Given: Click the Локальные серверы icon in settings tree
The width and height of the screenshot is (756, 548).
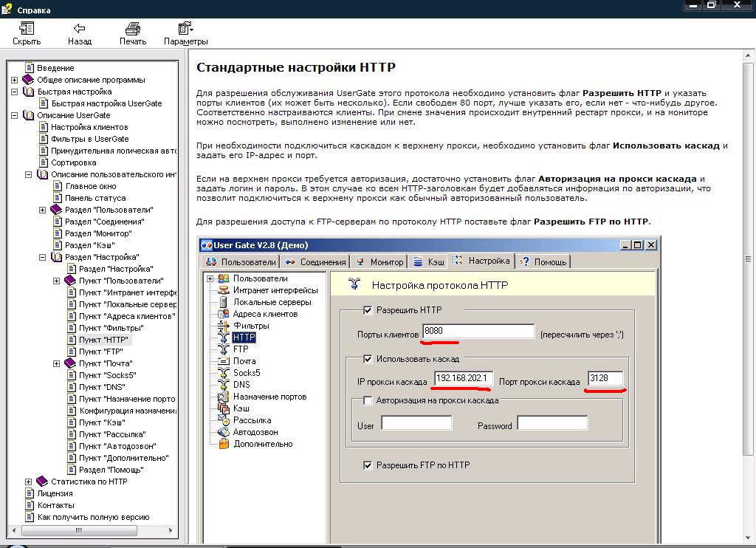Looking at the screenshot, I should (x=223, y=302).
